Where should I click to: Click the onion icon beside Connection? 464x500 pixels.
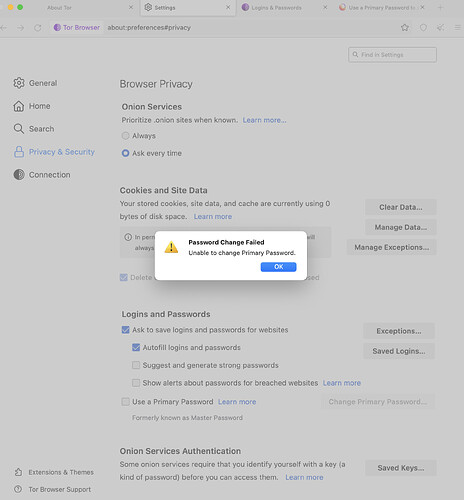pyautogui.click(x=19, y=174)
